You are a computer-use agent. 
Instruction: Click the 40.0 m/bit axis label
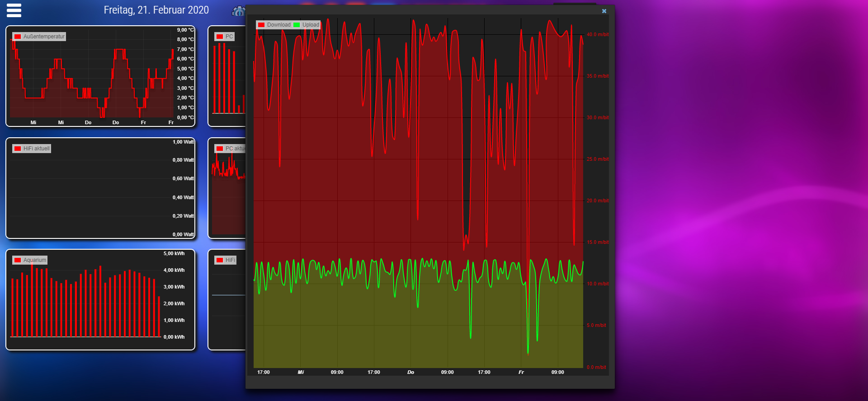pyautogui.click(x=597, y=34)
